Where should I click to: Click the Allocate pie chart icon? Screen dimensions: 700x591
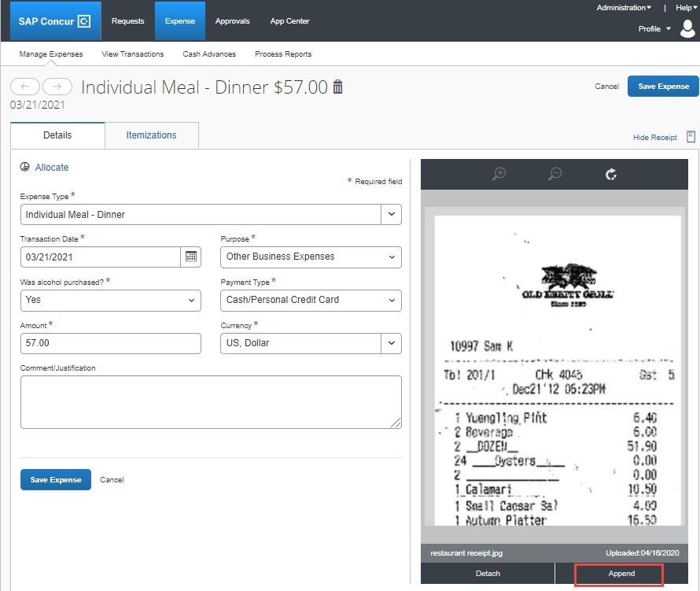pyautogui.click(x=25, y=167)
